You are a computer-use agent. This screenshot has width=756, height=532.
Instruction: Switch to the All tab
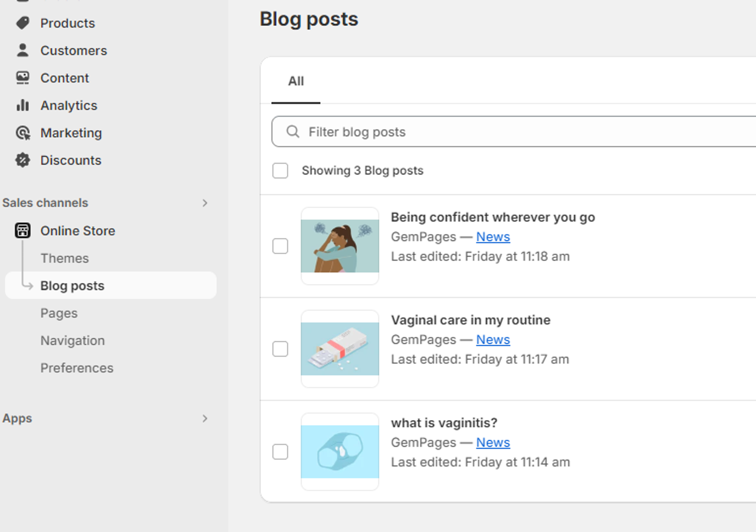pyautogui.click(x=296, y=81)
